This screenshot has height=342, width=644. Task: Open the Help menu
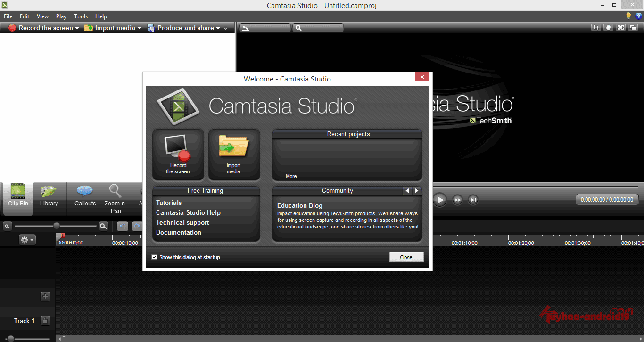coord(101,16)
